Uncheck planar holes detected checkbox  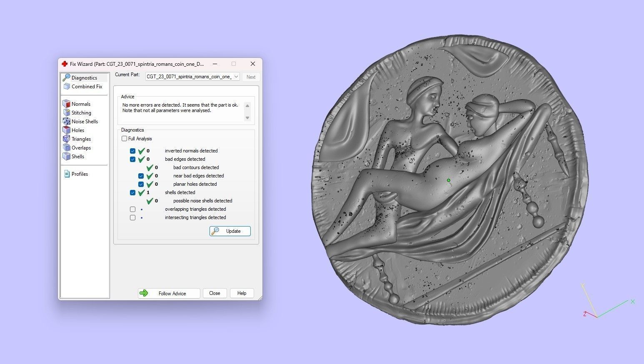141,184
